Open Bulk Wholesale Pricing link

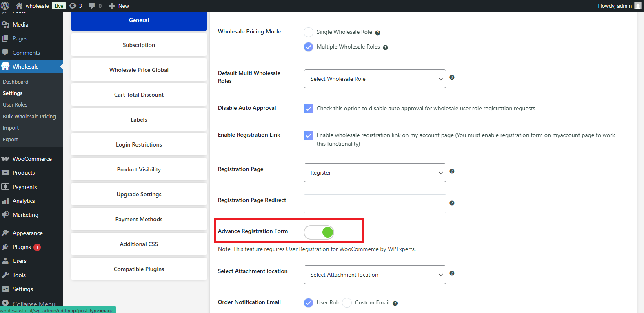[29, 116]
